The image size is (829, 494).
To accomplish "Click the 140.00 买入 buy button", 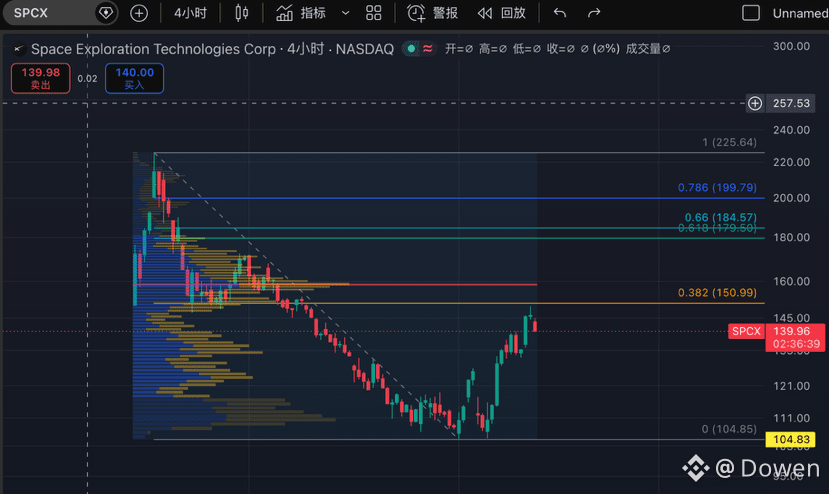I will coord(134,78).
